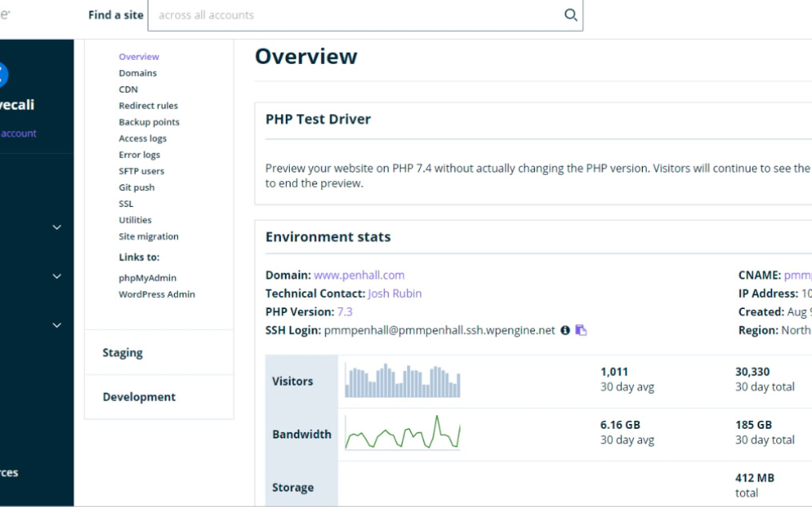Click the Visitors bar chart

coord(402,380)
